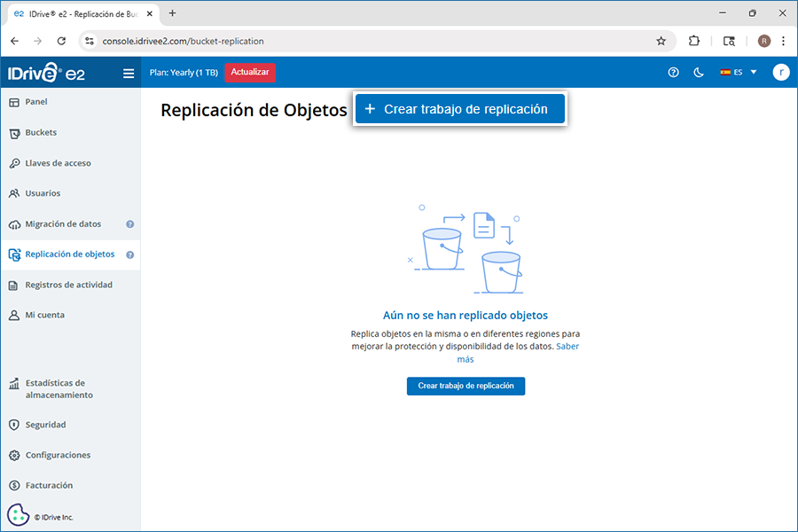The width and height of the screenshot is (798, 532).
Task: Click the Replicación de objetos sidebar icon
Action: [14, 254]
